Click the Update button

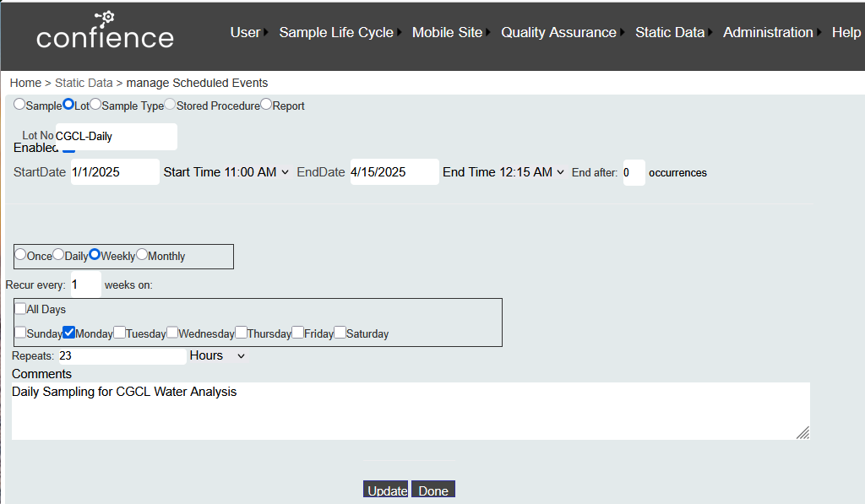point(385,490)
